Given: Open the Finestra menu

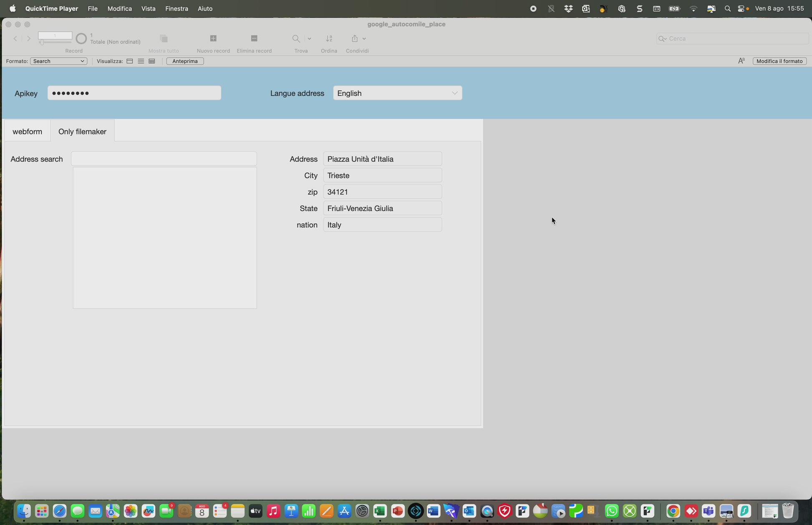Looking at the screenshot, I should coord(176,8).
